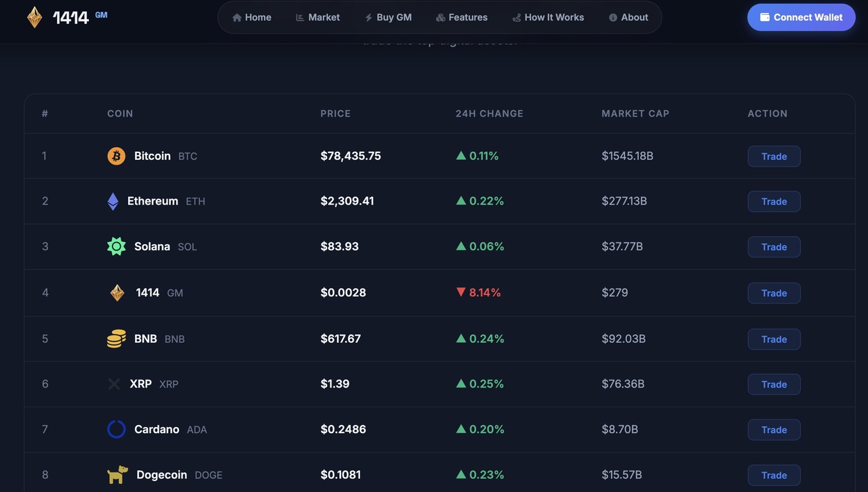Click the Ethereum diamond icon
868x492 pixels.
tap(113, 201)
